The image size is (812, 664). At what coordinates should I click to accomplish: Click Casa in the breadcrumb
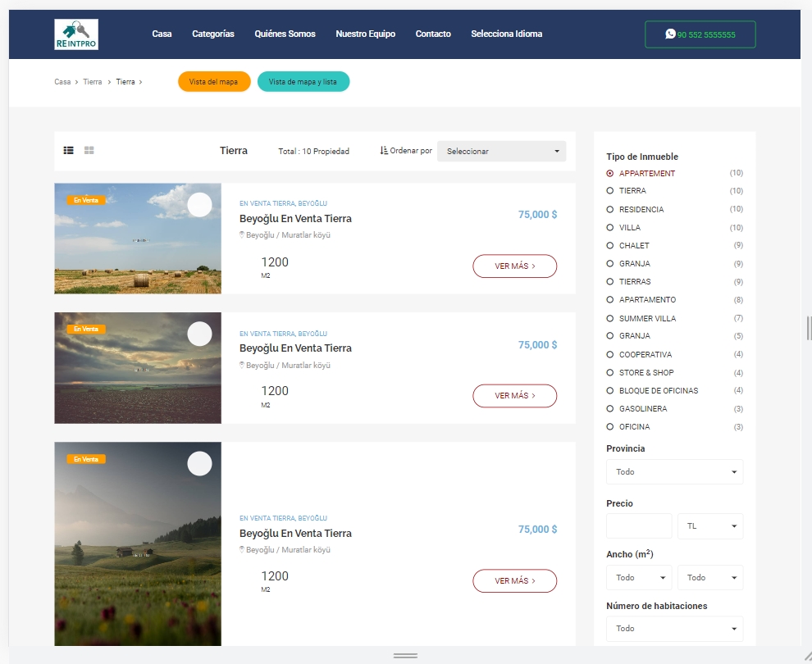click(x=62, y=82)
